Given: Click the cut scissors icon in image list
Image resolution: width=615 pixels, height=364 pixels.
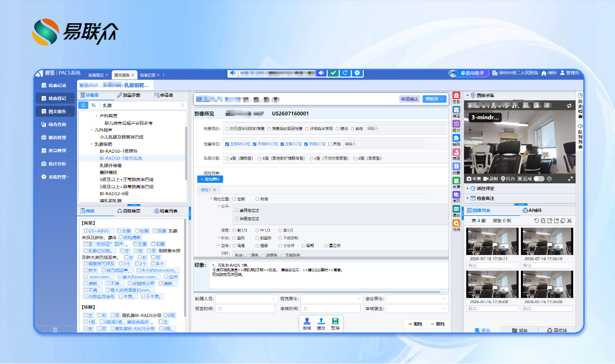Looking at the screenshot, I should 570,220.
